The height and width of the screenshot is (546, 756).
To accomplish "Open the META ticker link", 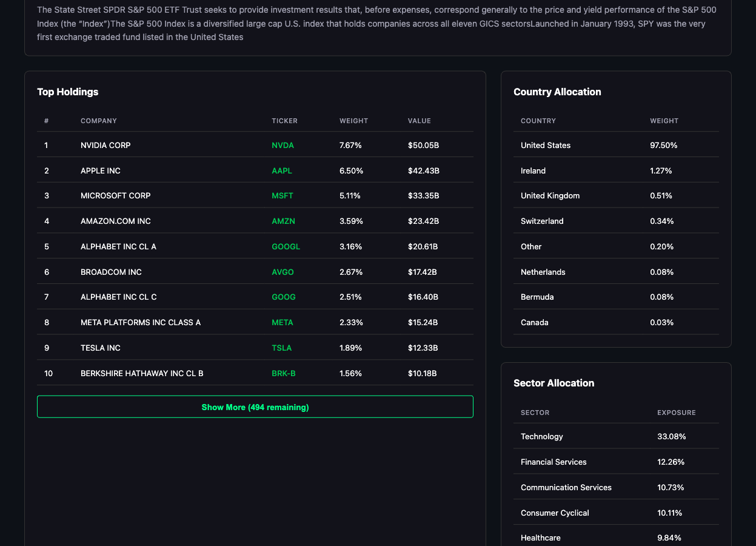I will point(283,322).
